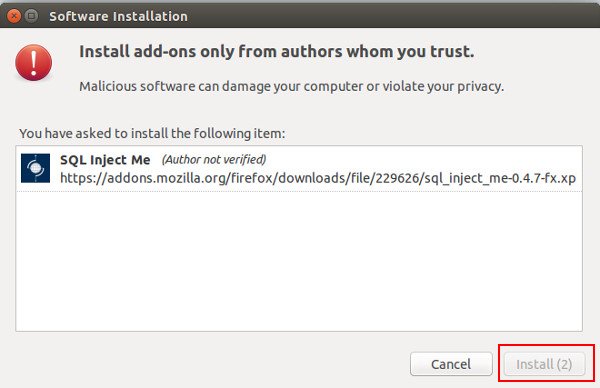Viewport: 600px width, 388px height.
Task: Click the Install (2) countdown button
Action: 544,364
